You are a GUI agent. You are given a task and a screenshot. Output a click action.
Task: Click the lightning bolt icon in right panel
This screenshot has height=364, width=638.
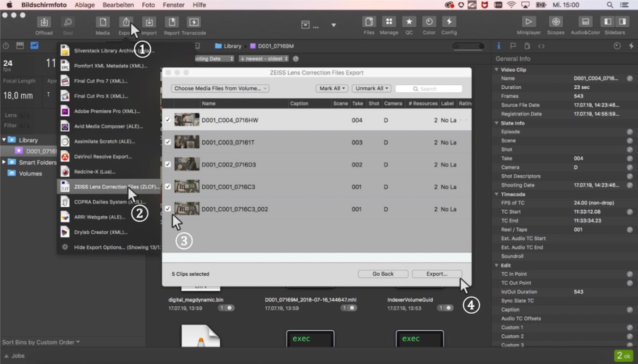631,46
